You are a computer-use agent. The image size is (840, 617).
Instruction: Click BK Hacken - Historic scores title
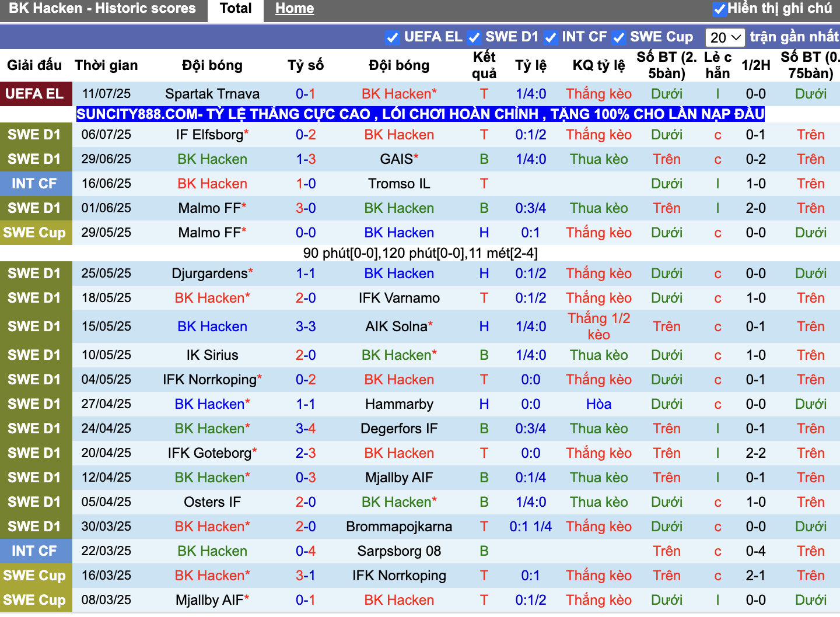103,9
